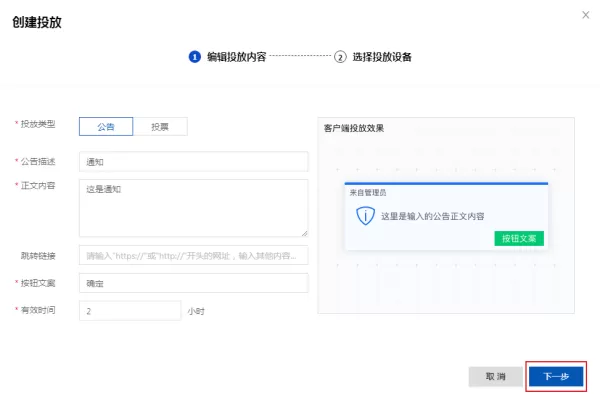Screen dimensions: 600x395
Task: Click the 取消 button
Action: 496,377
